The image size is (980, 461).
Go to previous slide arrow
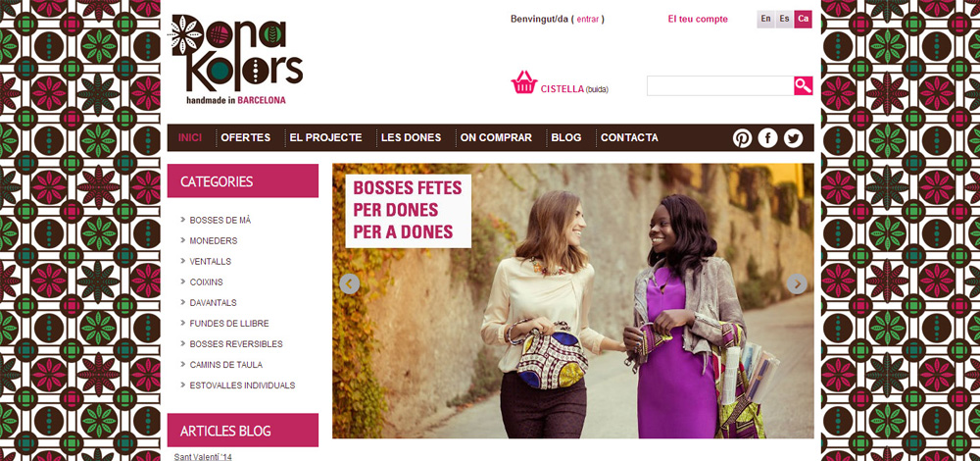[x=350, y=284]
